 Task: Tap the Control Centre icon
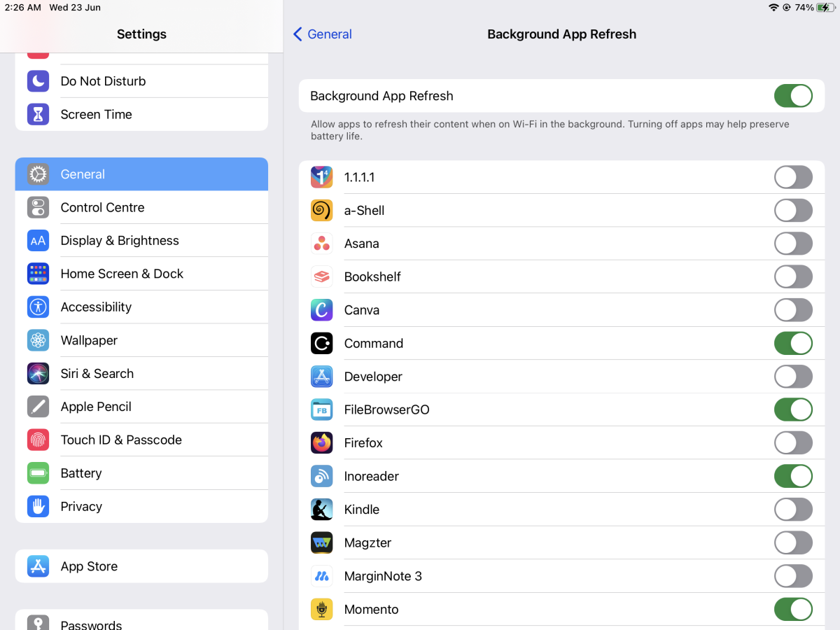click(x=38, y=207)
